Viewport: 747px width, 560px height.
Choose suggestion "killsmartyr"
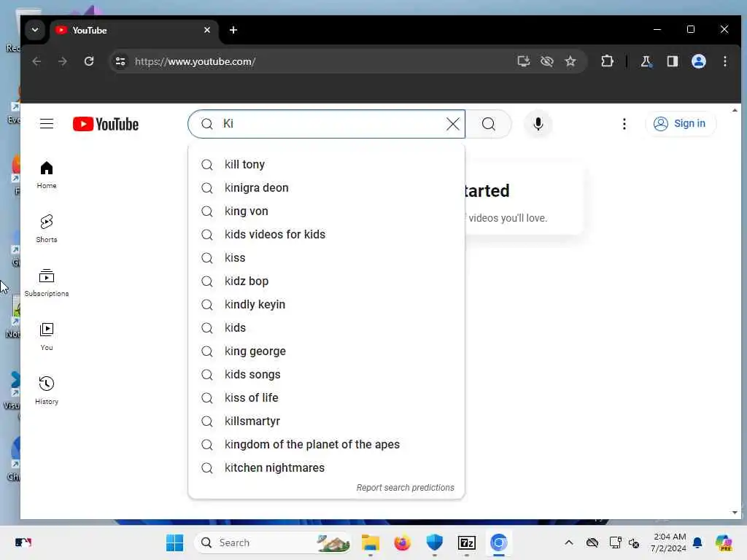point(326,421)
